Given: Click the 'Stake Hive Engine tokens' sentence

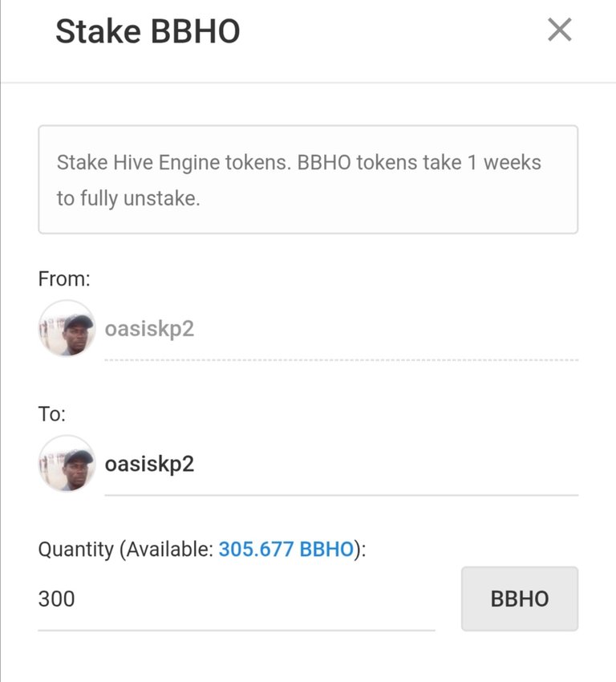Looking at the screenshot, I should pyautogui.click(x=173, y=163).
